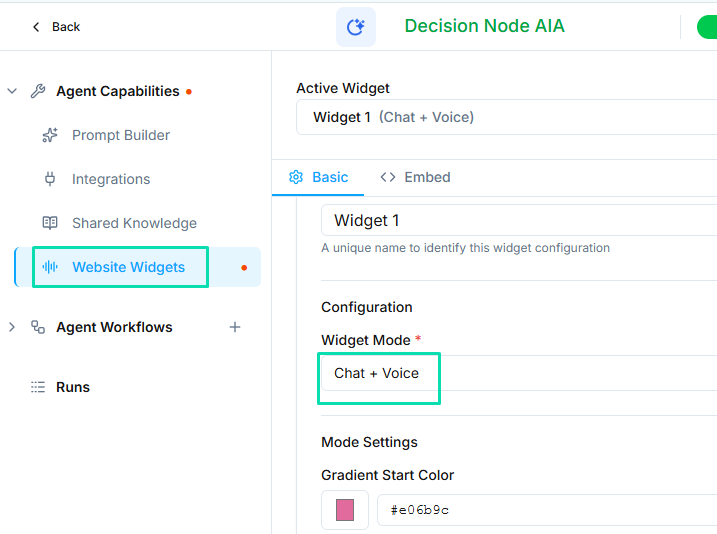Click the pink Gradient Start Color swatch
717x534 pixels.
(345, 510)
